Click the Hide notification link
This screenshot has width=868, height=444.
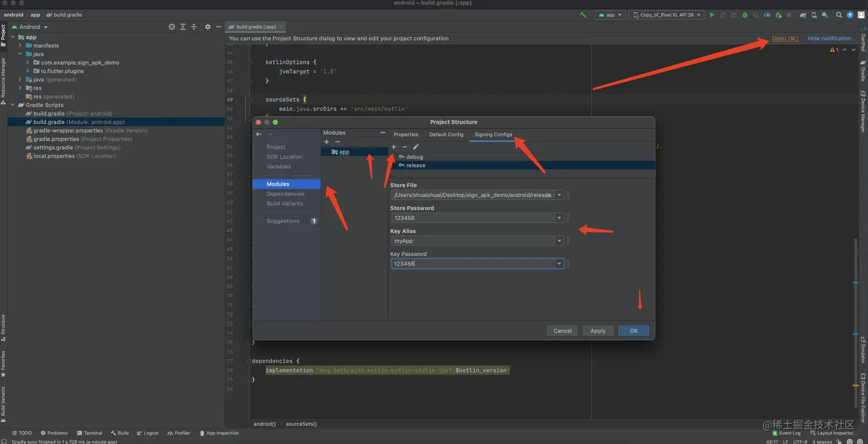pos(829,38)
